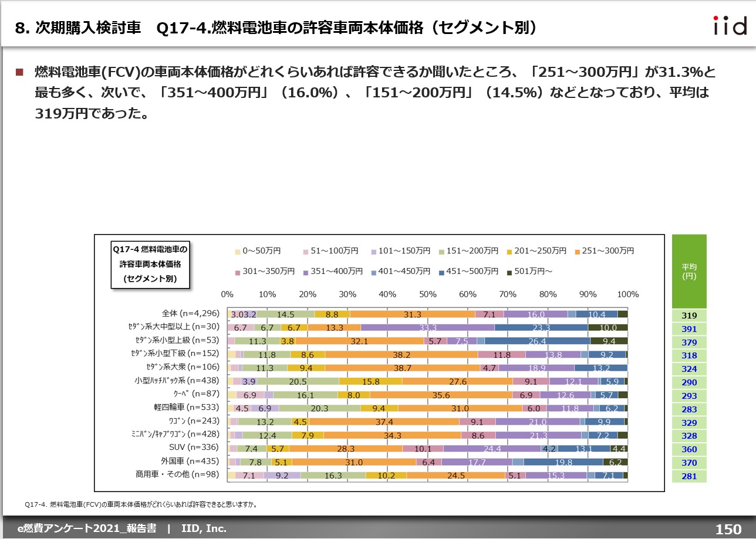Click the 34.3 segment in ﾐﾆﾊﾞﾝ bar

[x=392, y=435]
